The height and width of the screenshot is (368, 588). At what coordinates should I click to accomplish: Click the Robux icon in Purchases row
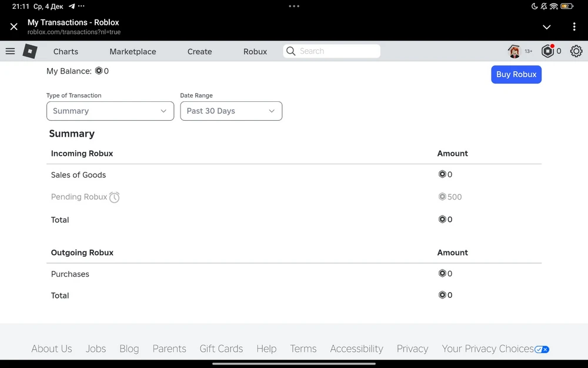click(x=442, y=273)
